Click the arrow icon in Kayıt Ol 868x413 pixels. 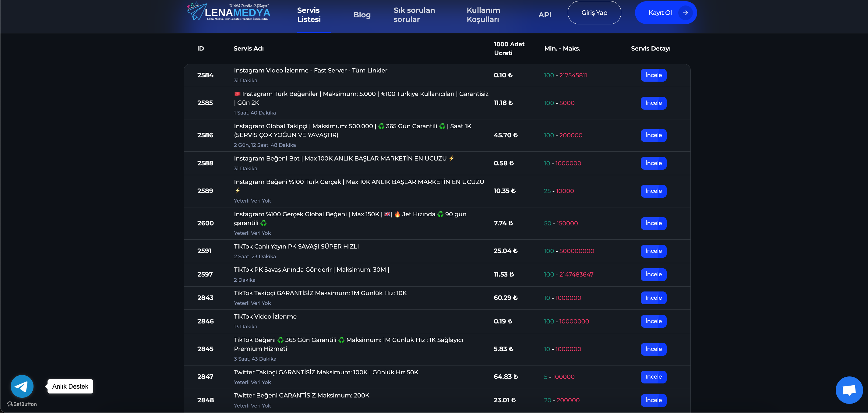[x=685, y=13]
